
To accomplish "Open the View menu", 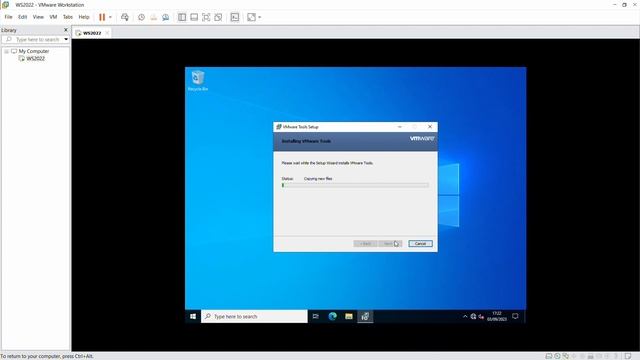I will tap(38, 17).
